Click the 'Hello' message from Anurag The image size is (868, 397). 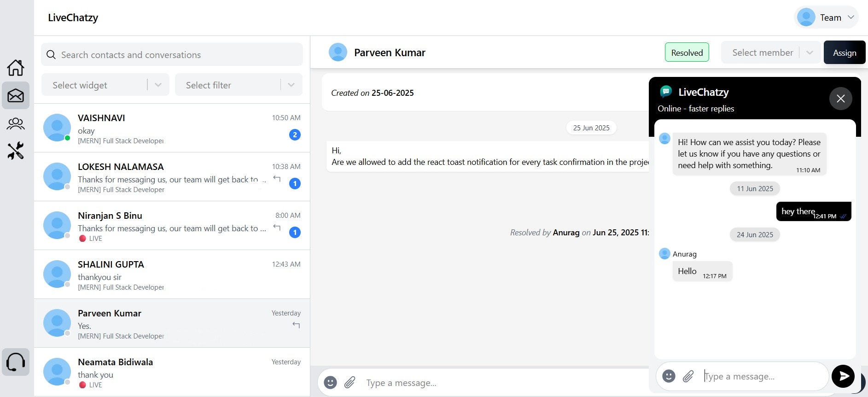[702, 271]
